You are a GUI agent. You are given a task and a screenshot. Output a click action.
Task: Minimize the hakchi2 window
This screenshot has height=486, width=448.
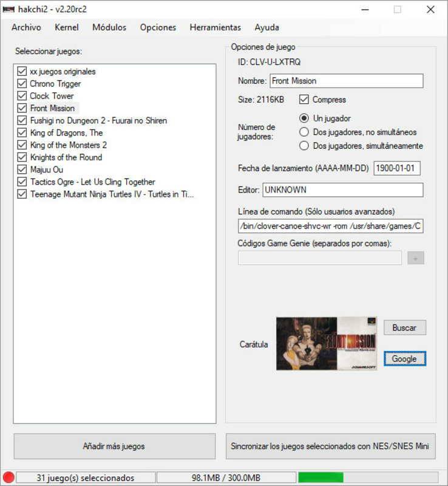365,9
